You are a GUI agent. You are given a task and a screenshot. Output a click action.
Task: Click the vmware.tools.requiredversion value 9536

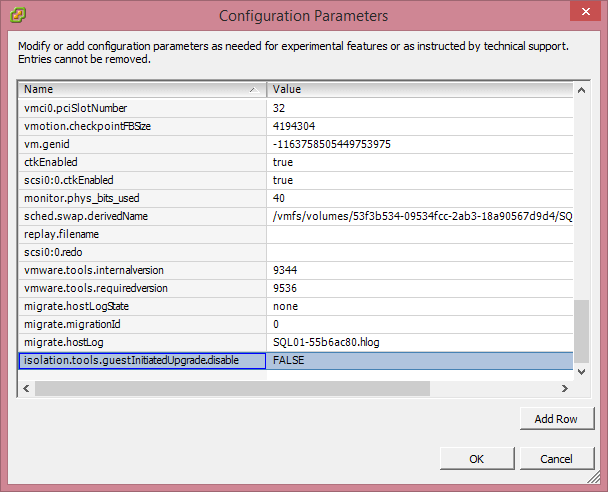tap(419, 288)
